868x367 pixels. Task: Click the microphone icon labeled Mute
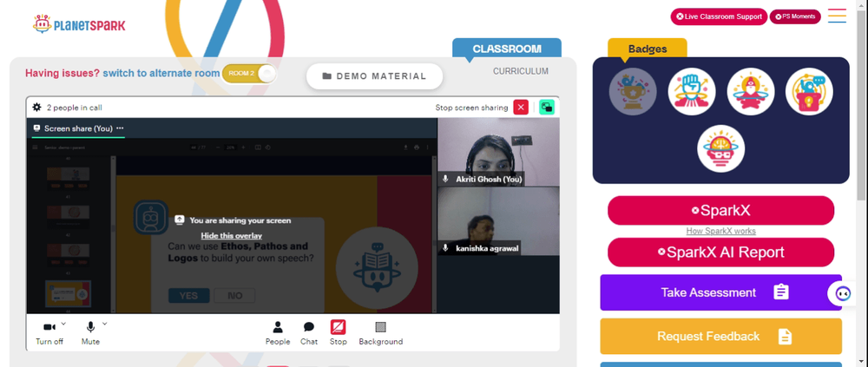pos(90,327)
